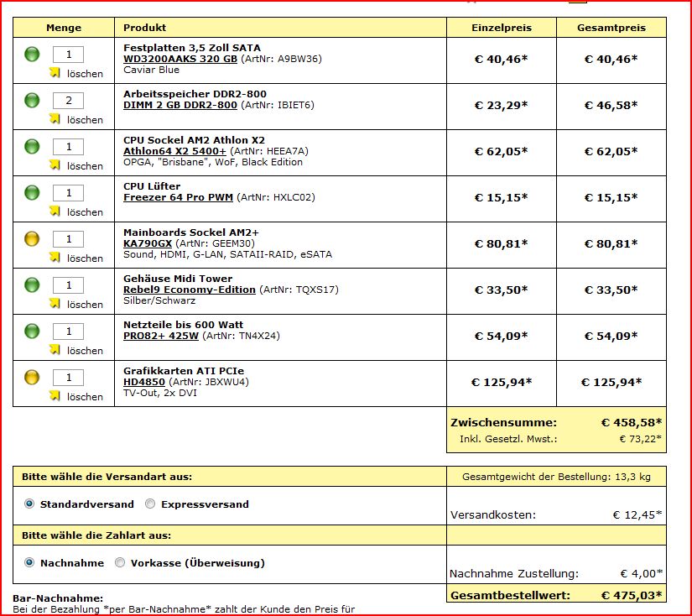Click löschen text for DIMM 2 GB RAM
Viewport: 692px width, 616px height.
click(85, 120)
